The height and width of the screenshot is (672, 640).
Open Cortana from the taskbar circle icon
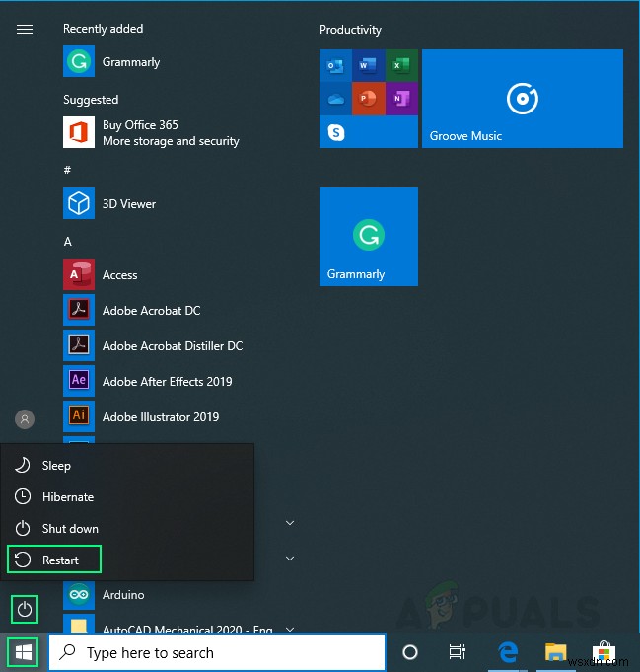(410, 652)
